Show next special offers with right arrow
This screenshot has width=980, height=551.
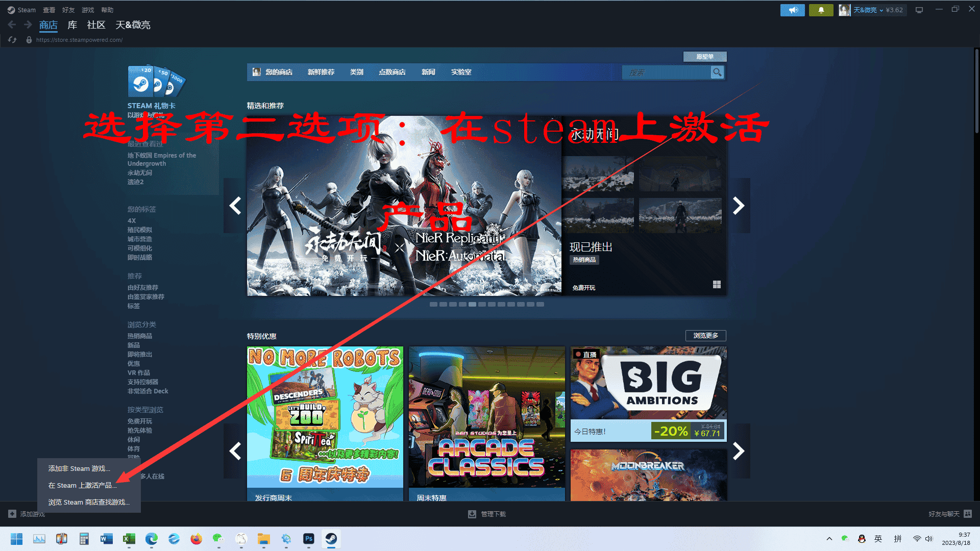point(739,451)
